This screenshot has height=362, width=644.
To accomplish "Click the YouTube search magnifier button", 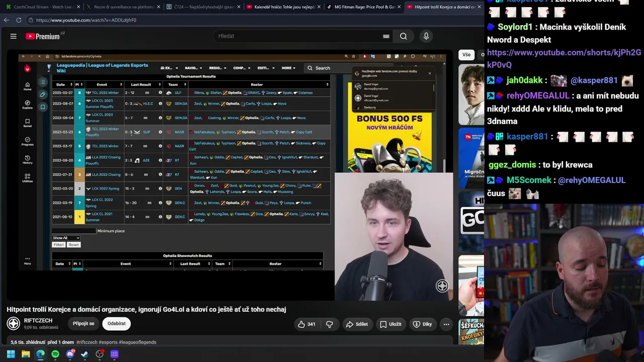I will pos(404,36).
